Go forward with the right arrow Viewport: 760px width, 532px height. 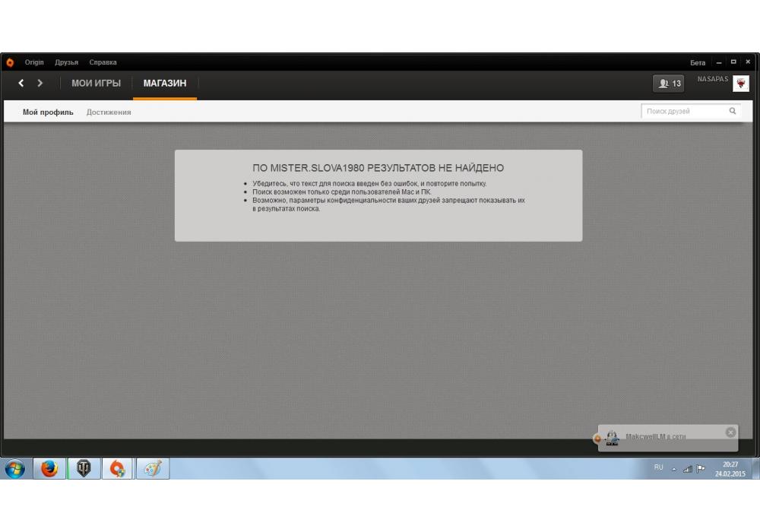pyautogui.click(x=40, y=84)
